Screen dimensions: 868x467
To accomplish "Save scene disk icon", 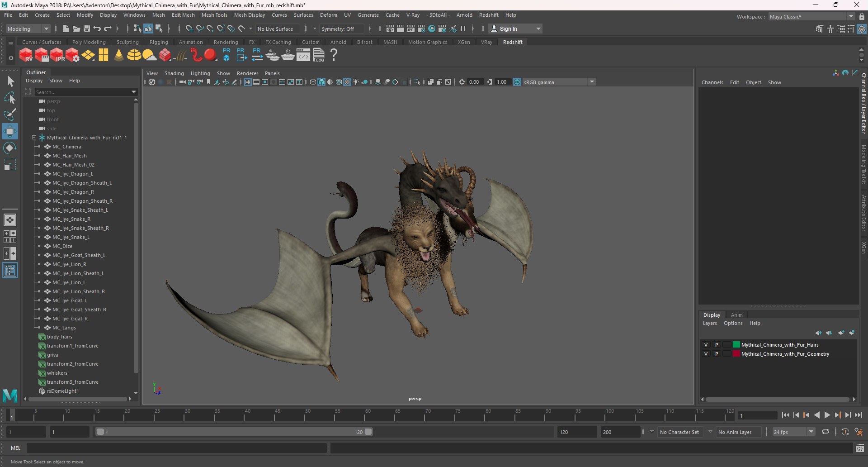I will (87, 29).
